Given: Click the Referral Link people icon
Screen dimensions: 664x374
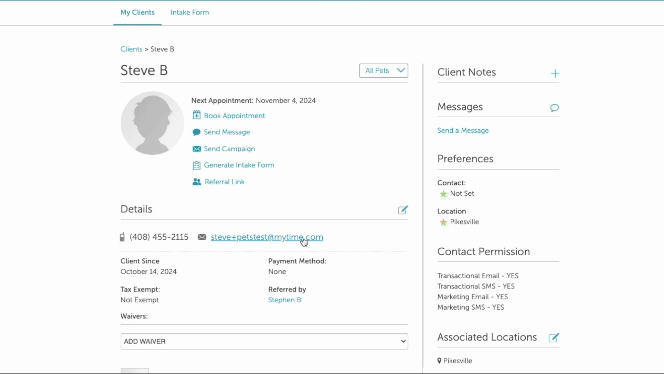Looking at the screenshot, I should [x=196, y=182].
